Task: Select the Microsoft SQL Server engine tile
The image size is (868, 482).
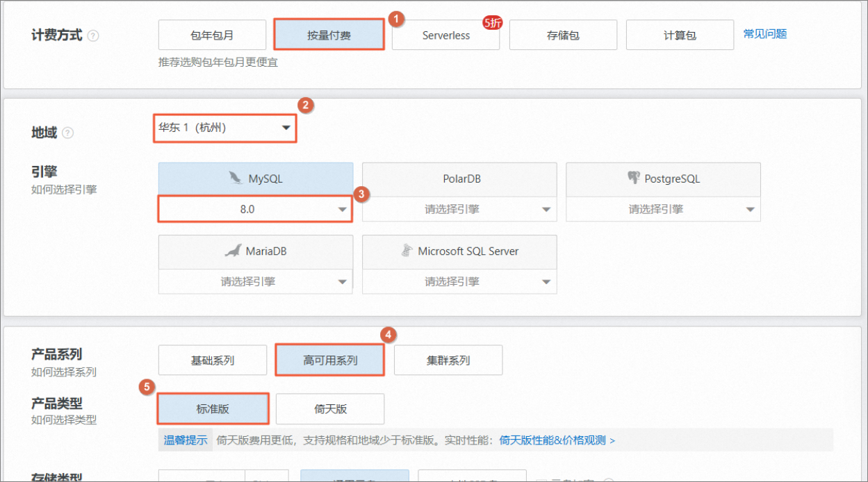Action: tap(459, 251)
